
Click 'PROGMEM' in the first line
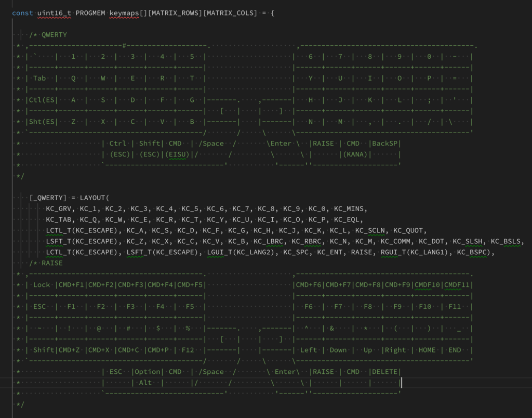tap(90, 13)
